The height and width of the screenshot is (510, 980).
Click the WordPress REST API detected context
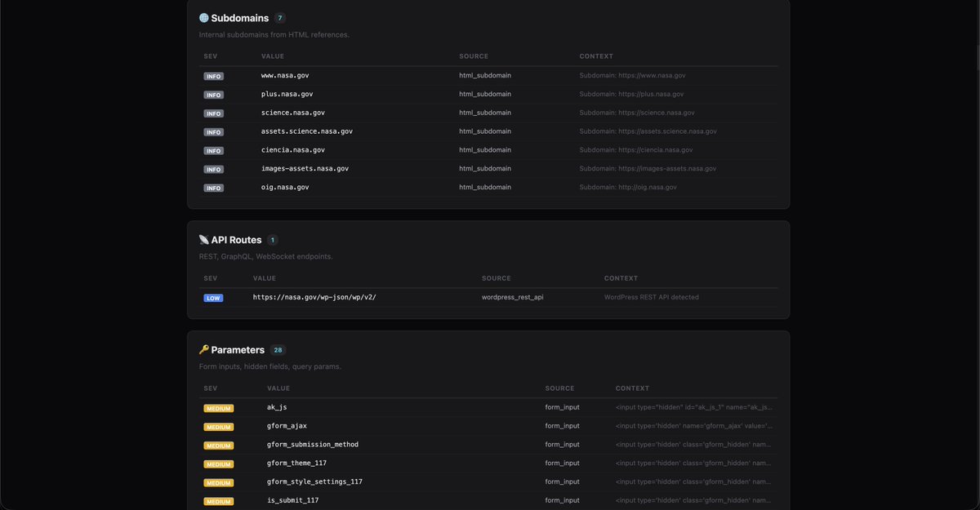(652, 298)
